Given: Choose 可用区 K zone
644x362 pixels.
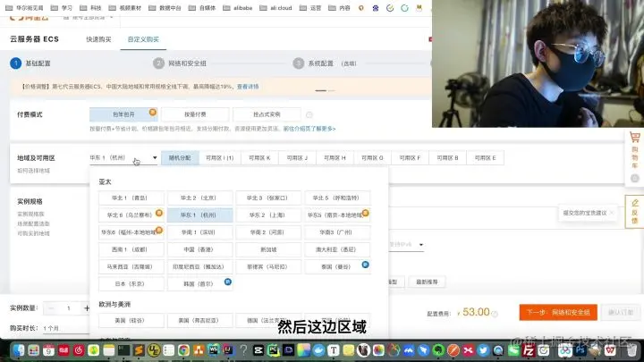Looking at the screenshot, I should coord(259,157).
